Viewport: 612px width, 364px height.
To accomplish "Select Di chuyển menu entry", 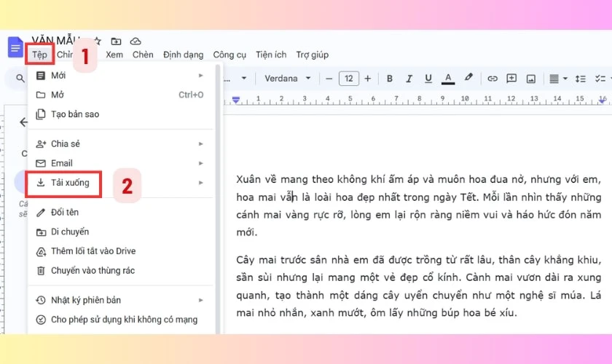I will coord(121,232).
